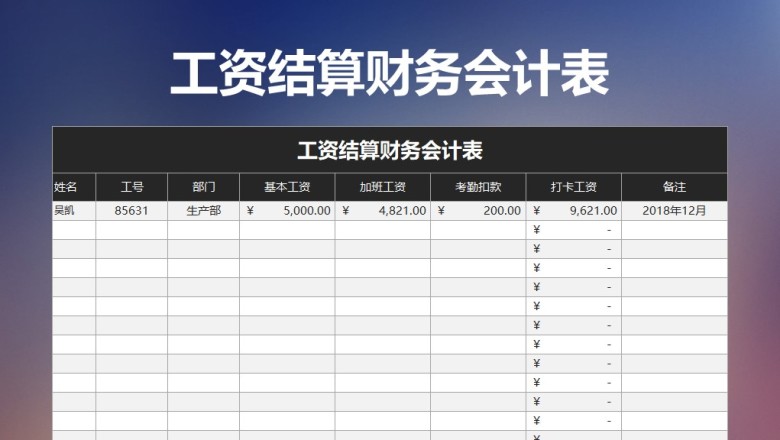Click the 打卡工资 column header
This screenshot has width=780, height=440.
tap(574, 187)
